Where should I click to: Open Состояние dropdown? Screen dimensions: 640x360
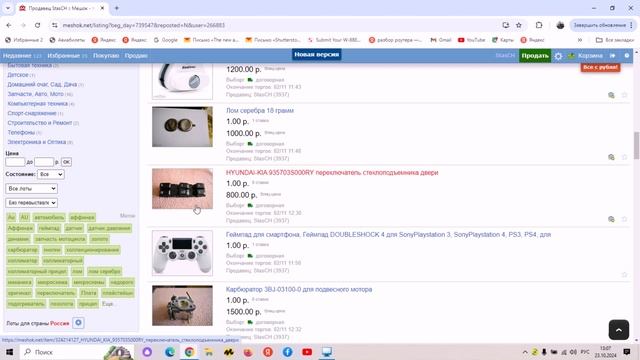(51, 174)
